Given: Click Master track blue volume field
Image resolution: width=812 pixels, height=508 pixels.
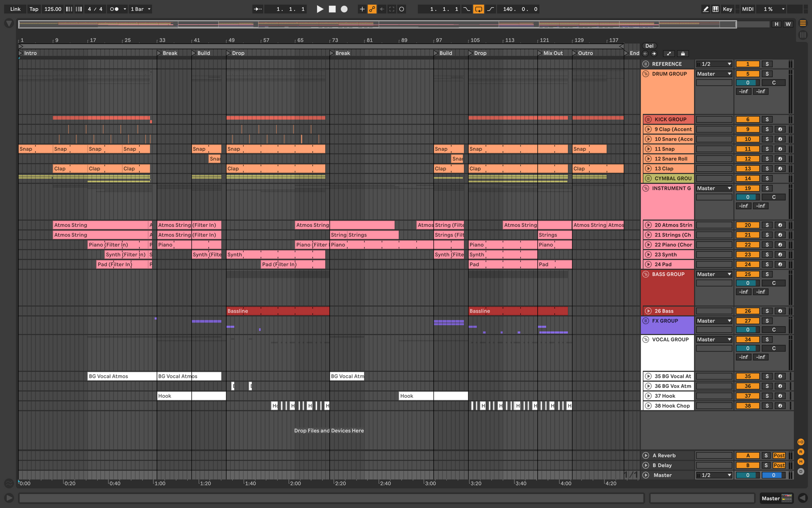Looking at the screenshot, I should (773, 475).
